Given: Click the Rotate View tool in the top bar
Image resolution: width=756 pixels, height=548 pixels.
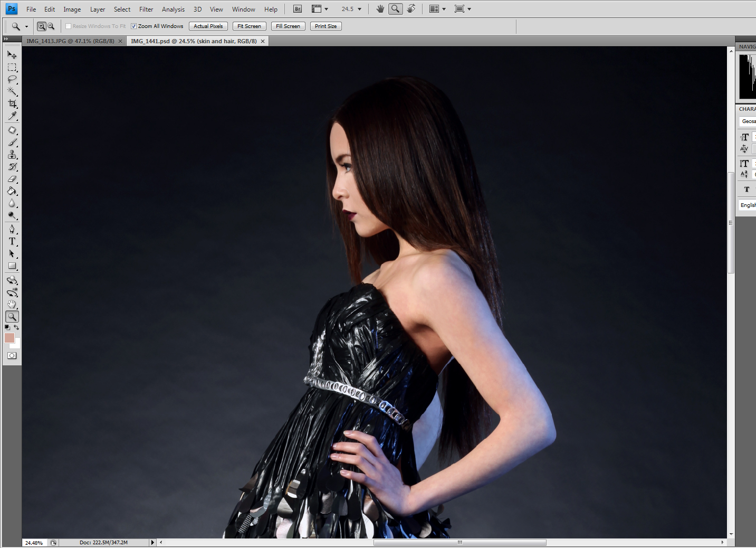Looking at the screenshot, I should 411,8.
